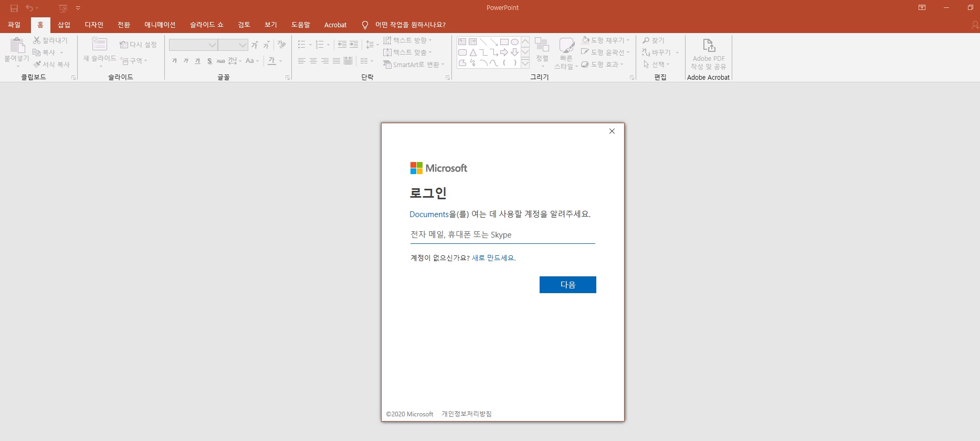The width and height of the screenshot is (980, 441).
Task: Switch to the Slide Show (슬라이드 쇼) tab
Action: click(x=207, y=25)
